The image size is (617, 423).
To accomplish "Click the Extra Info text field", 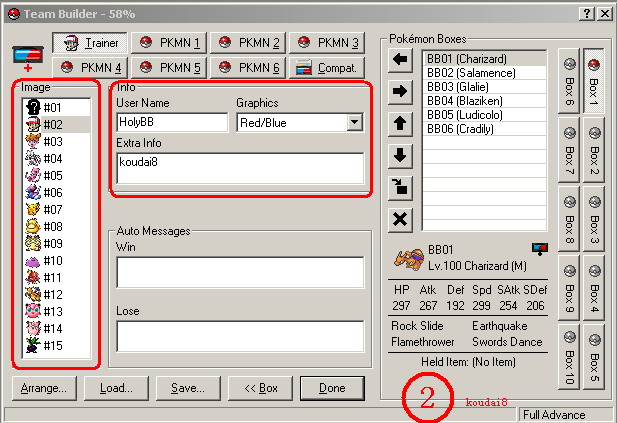I will point(240,168).
